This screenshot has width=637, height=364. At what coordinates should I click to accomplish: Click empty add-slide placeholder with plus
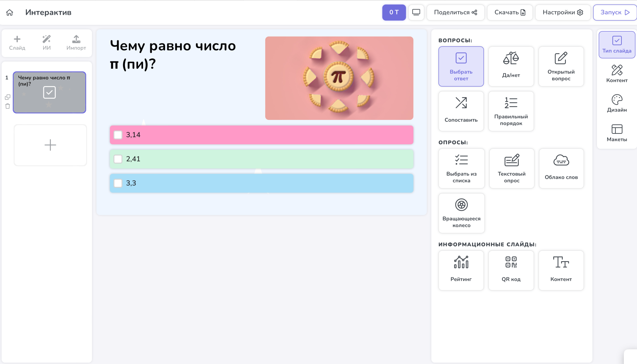pos(50,145)
